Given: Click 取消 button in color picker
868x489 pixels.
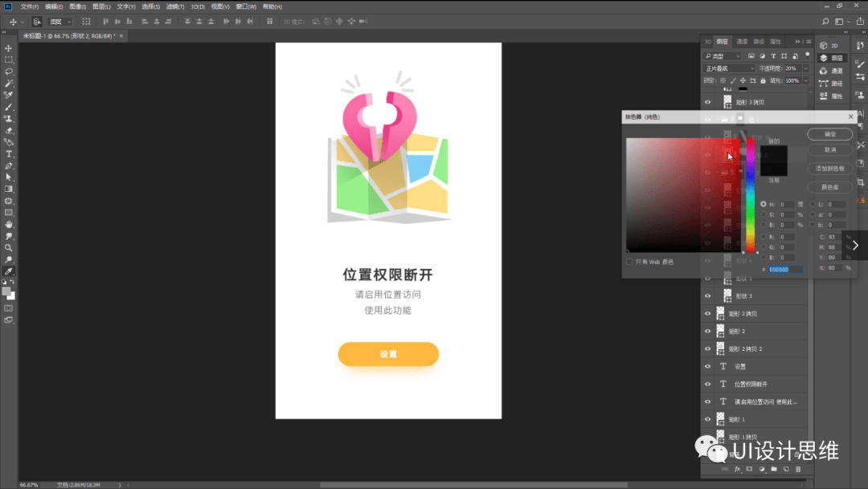Looking at the screenshot, I should pyautogui.click(x=829, y=150).
